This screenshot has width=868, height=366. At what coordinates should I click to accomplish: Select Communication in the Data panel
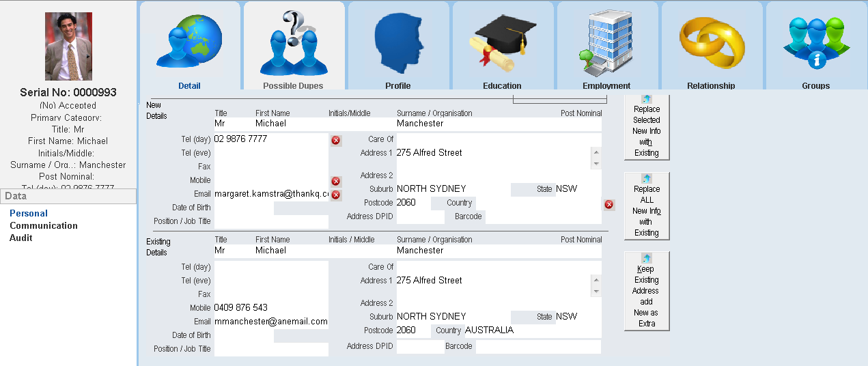pos(44,226)
